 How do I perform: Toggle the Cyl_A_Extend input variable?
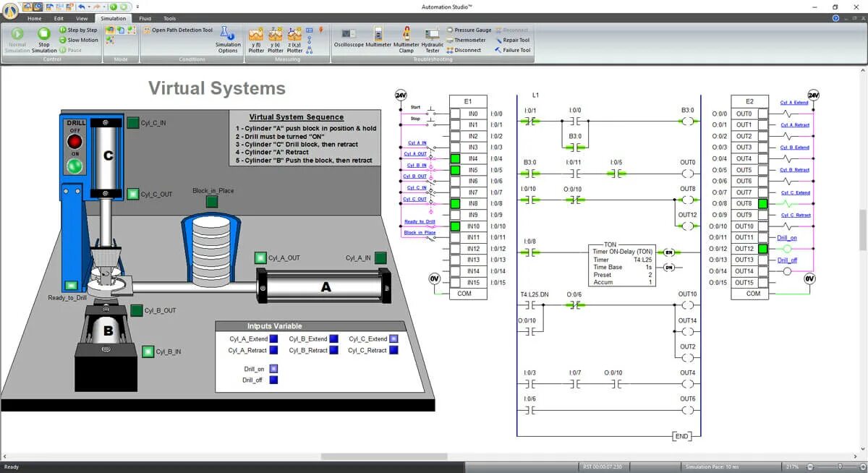coord(273,338)
